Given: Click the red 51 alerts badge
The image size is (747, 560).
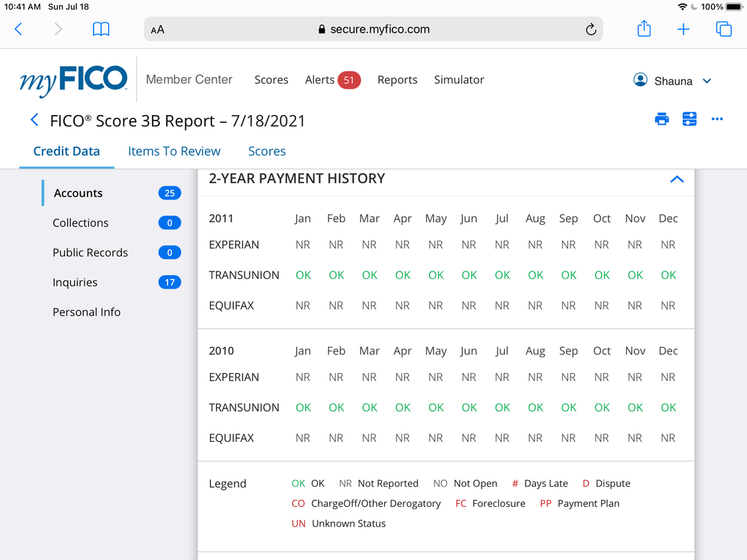Looking at the screenshot, I should tap(349, 80).
